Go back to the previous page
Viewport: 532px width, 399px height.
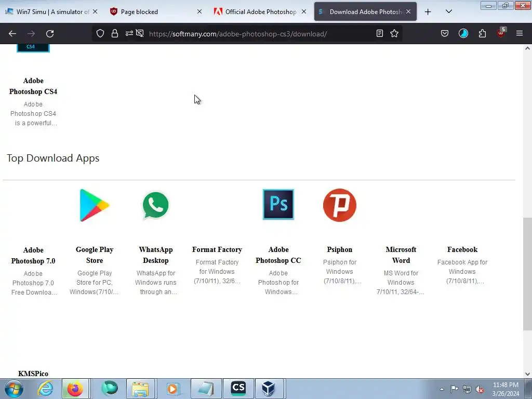pos(12,34)
